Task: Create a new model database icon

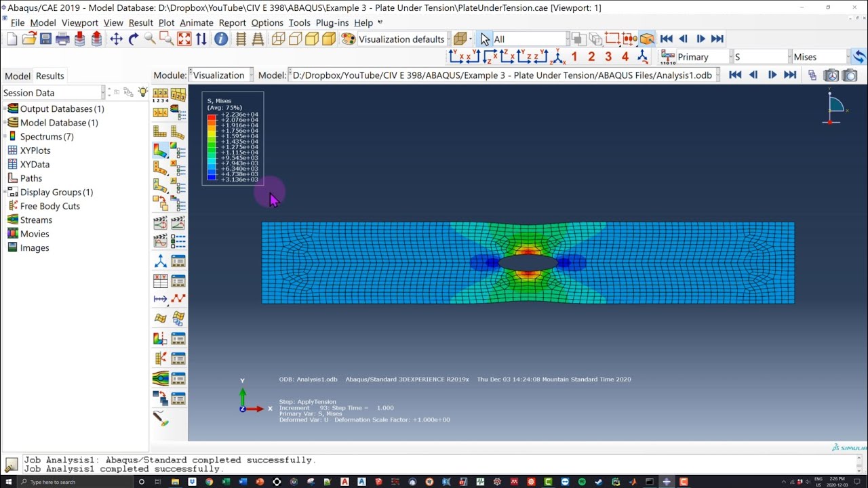Action: coord(12,39)
